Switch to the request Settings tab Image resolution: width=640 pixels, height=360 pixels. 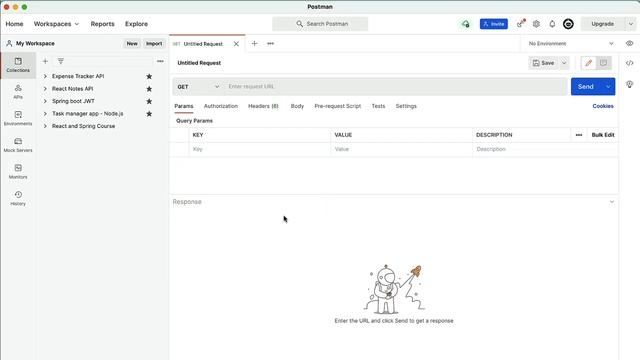tap(406, 106)
